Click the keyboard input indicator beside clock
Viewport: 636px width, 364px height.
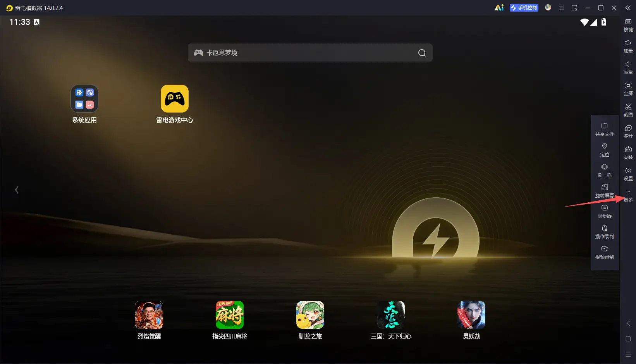click(36, 22)
